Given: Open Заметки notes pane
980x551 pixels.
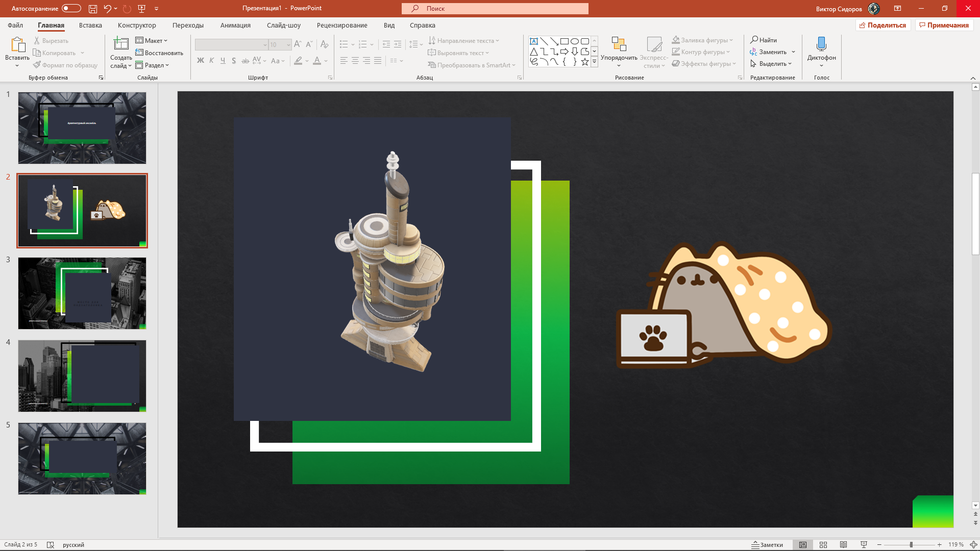Looking at the screenshot, I should coord(767,545).
